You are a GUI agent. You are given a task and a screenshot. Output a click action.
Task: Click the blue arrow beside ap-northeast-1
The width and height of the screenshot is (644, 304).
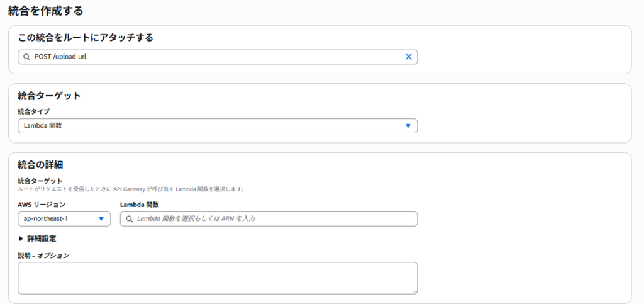coord(101,219)
